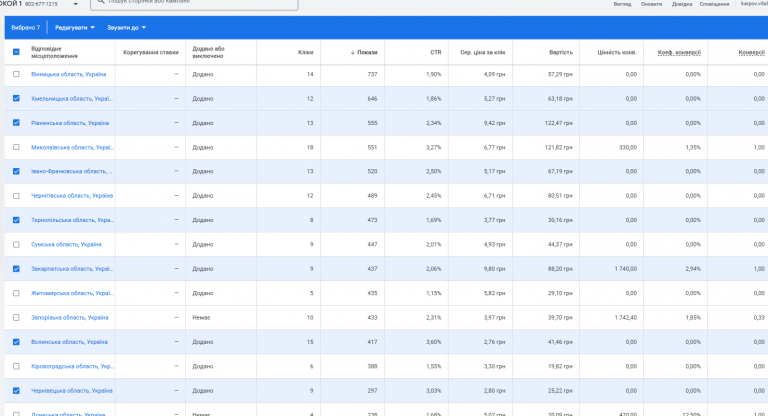
Task: Toggle the select-all checkbox in the table header
Action: tap(16, 52)
